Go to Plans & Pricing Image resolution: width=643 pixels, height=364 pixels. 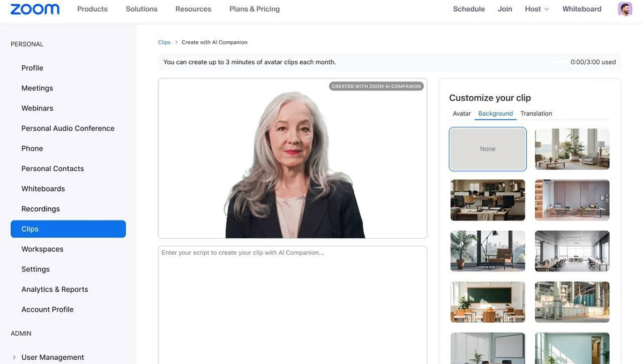255,9
